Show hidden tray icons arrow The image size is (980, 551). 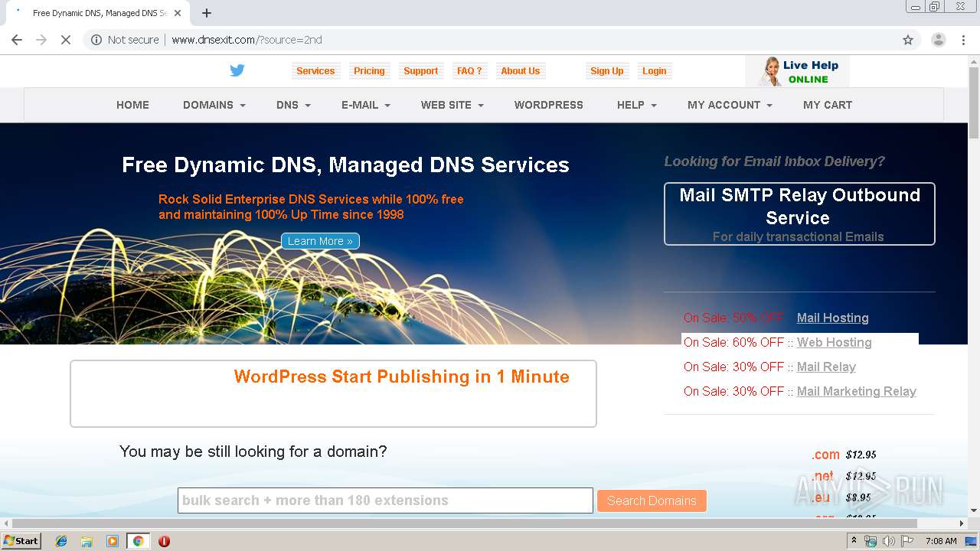click(854, 540)
